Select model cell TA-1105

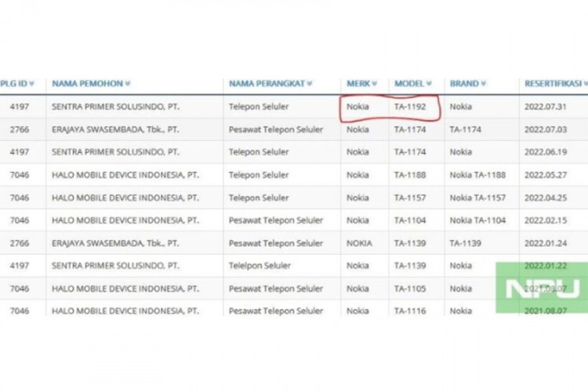pyautogui.click(x=410, y=289)
